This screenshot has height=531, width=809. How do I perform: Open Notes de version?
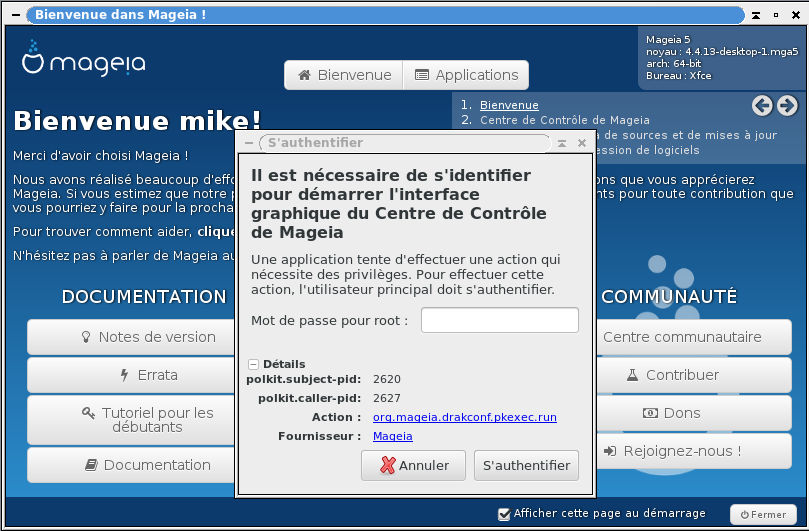pyautogui.click(x=131, y=337)
